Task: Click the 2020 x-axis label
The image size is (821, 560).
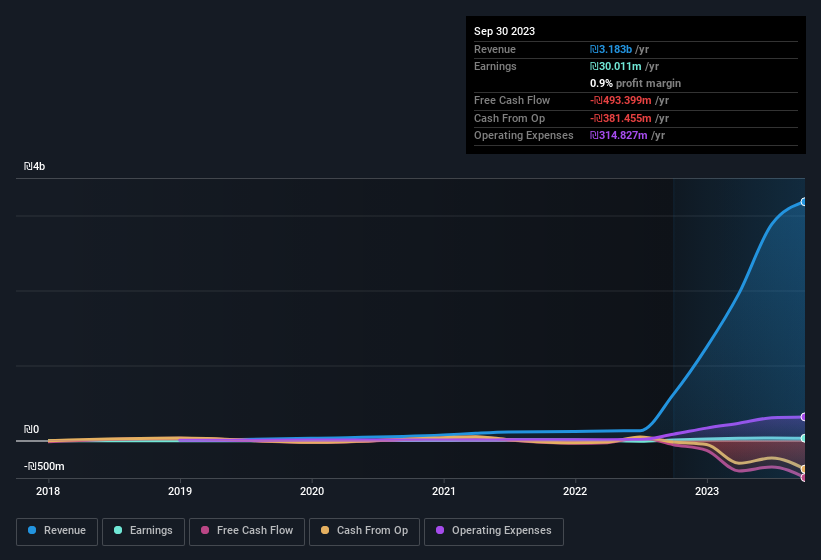Action: (312, 491)
